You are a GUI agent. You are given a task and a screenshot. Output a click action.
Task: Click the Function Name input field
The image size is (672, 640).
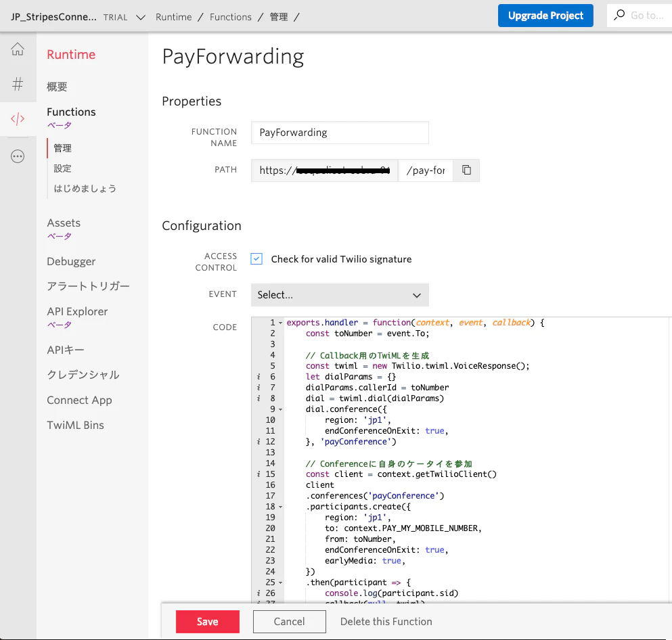340,133
